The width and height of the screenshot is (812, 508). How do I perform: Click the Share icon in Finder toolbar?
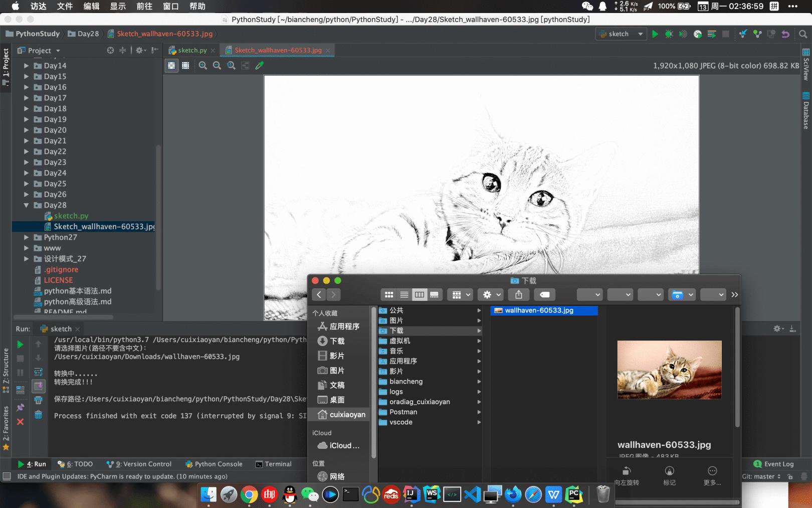pos(518,295)
